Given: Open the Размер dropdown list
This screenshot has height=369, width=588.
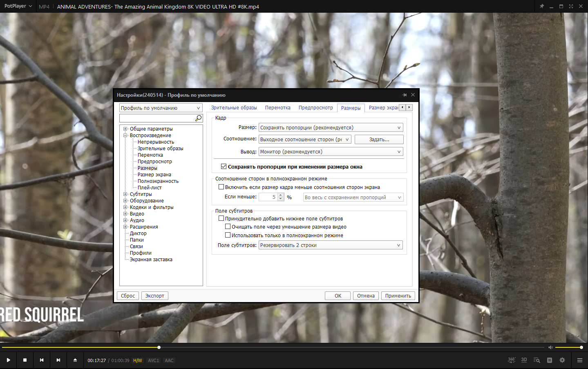Looking at the screenshot, I should (331, 128).
